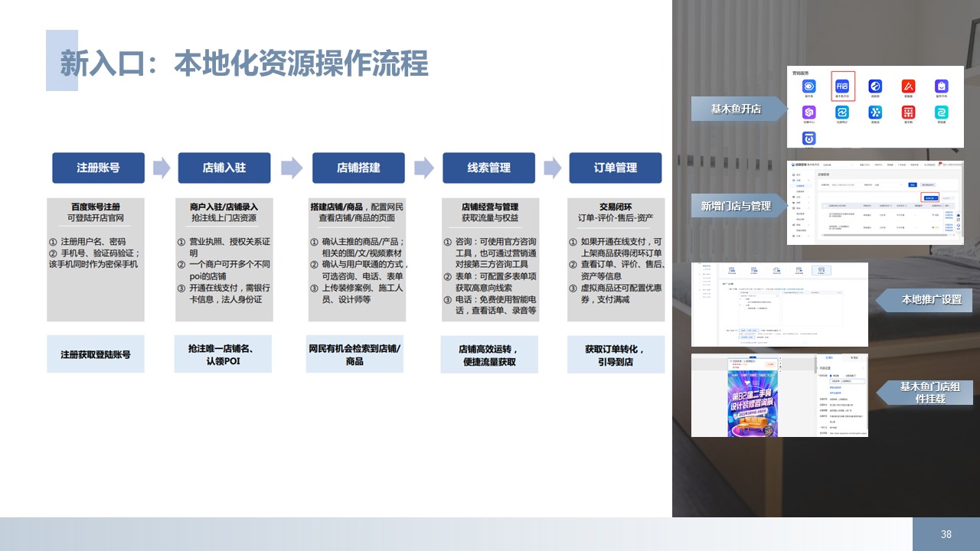Switch to the first tab of the component settings panel
Screen dimensions: 980x551
click(828, 357)
